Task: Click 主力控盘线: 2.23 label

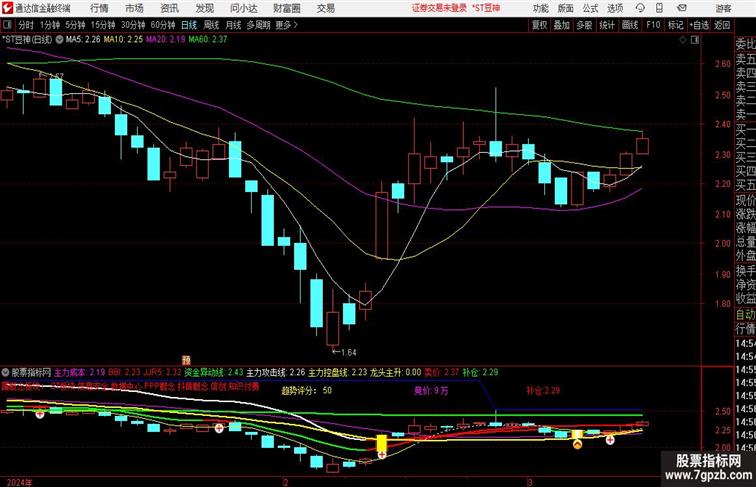Action: coord(338,372)
